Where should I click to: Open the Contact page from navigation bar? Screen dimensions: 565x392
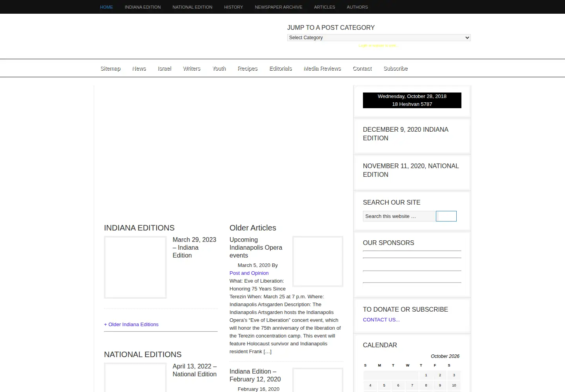click(x=363, y=69)
